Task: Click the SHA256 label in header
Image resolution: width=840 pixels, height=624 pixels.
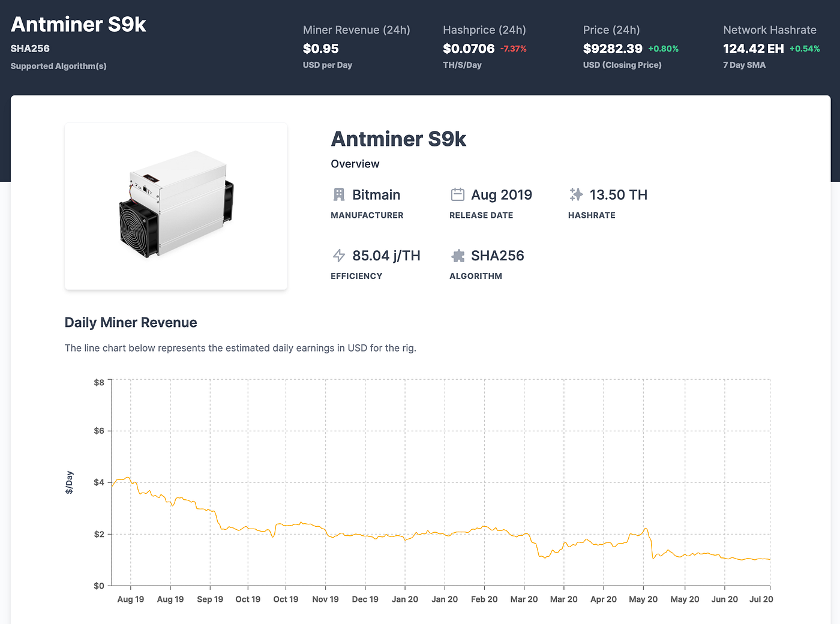Action: 30,49
